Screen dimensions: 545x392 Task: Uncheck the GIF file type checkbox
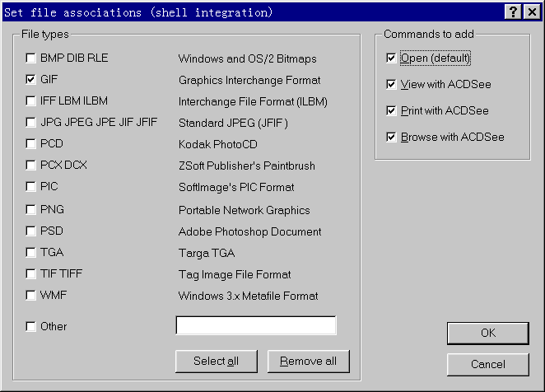point(31,80)
